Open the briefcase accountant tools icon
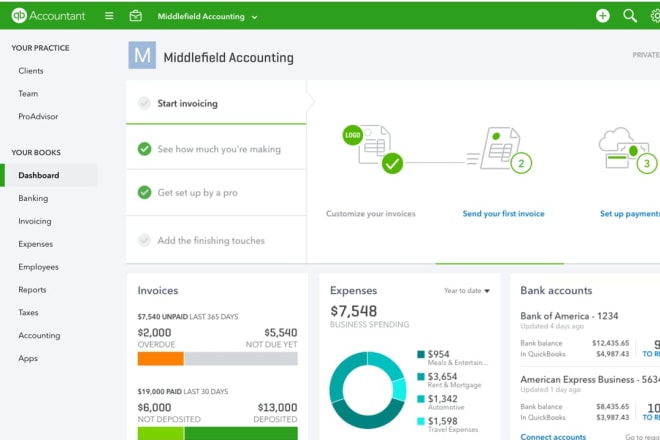Screen dimensions: 660x440 tap(136, 16)
